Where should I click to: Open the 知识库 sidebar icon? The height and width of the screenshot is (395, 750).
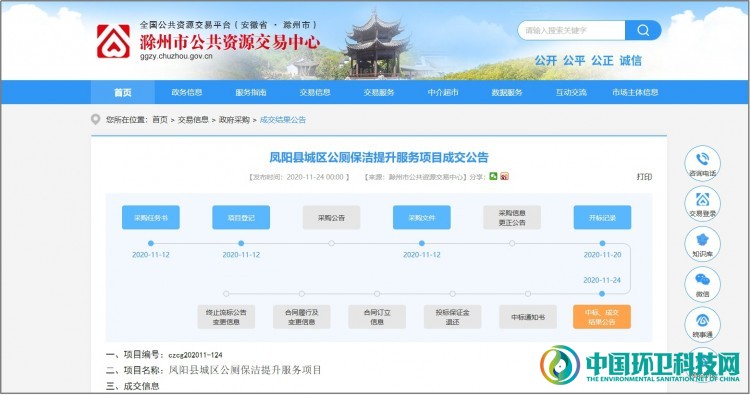coord(702,244)
